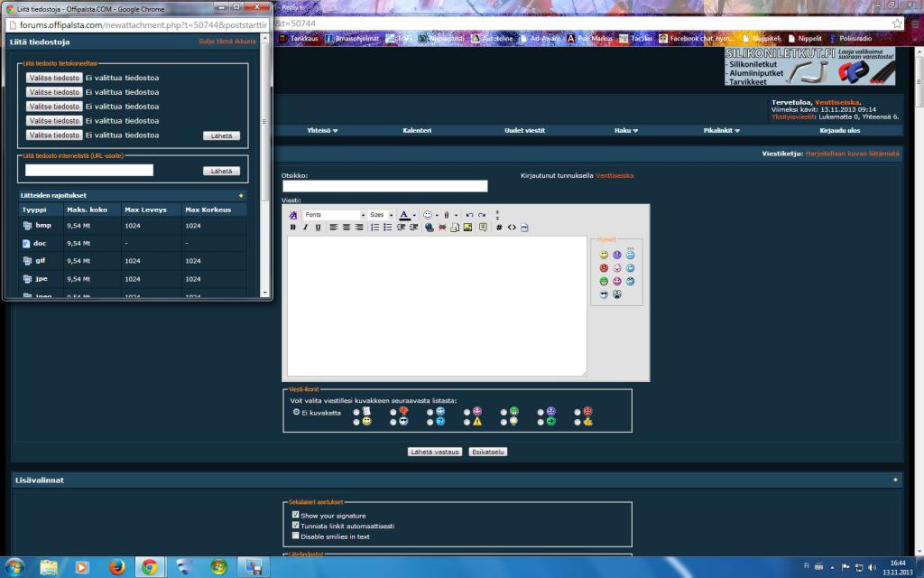Image resolution: width=924 pixels, height=578 pixels.
Task: Click the italic formatting icon
Action: coord(305,228)
